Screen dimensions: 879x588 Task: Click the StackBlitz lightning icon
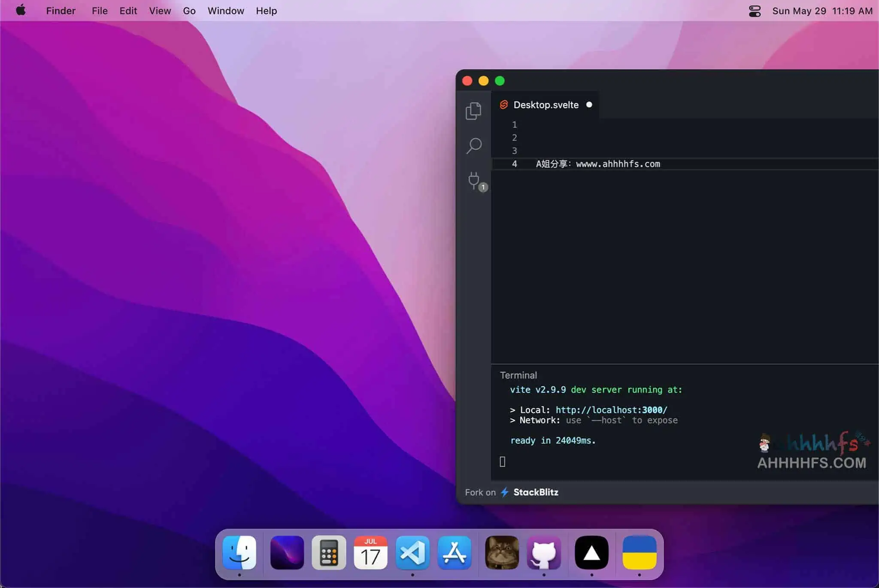(506, 492)
